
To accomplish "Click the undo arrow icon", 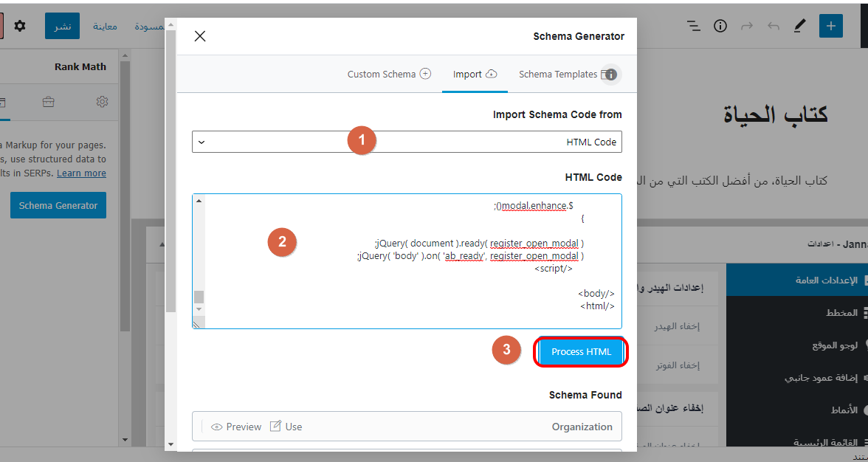I will point(774,26).
